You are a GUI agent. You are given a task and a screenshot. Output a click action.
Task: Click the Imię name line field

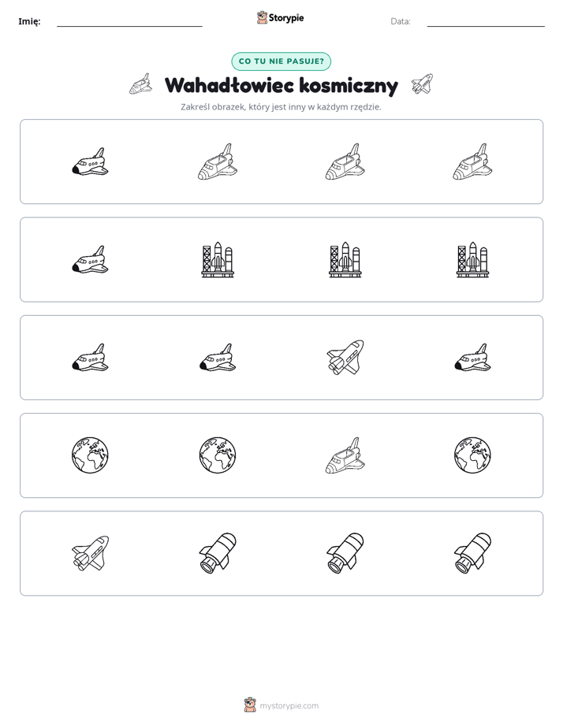[x=129, y=22]
